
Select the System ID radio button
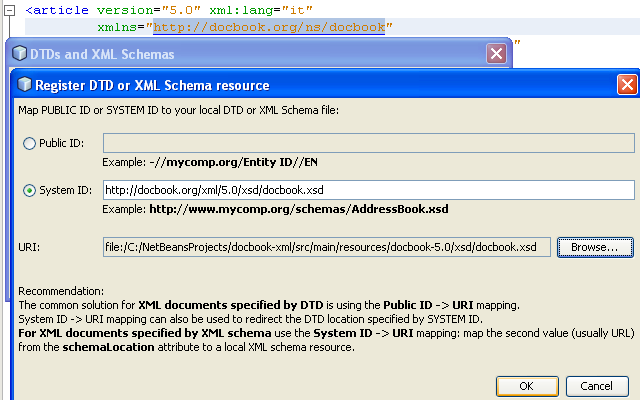[29, 190]
